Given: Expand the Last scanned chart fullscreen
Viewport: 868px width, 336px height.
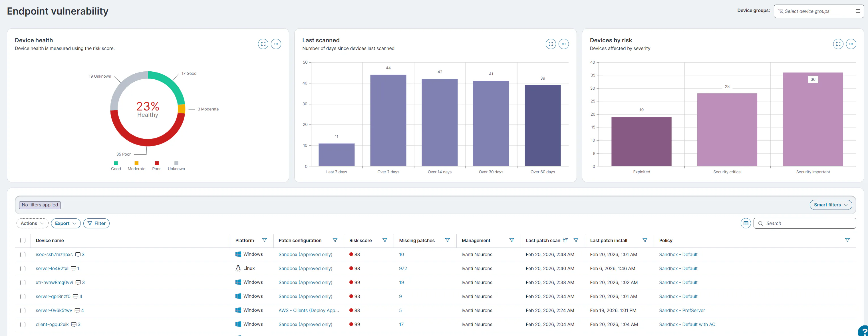Looking at the screenshot, I should pos(551,44).
